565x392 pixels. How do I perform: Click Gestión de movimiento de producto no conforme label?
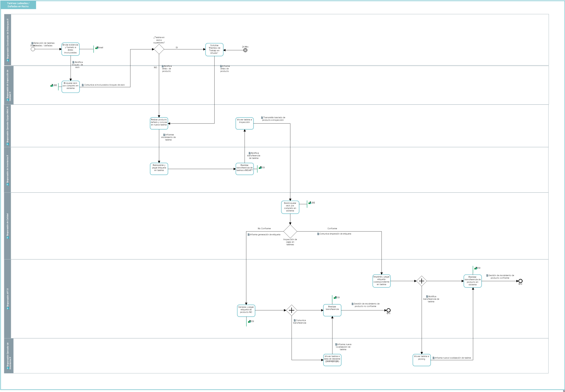click(366, 305)
